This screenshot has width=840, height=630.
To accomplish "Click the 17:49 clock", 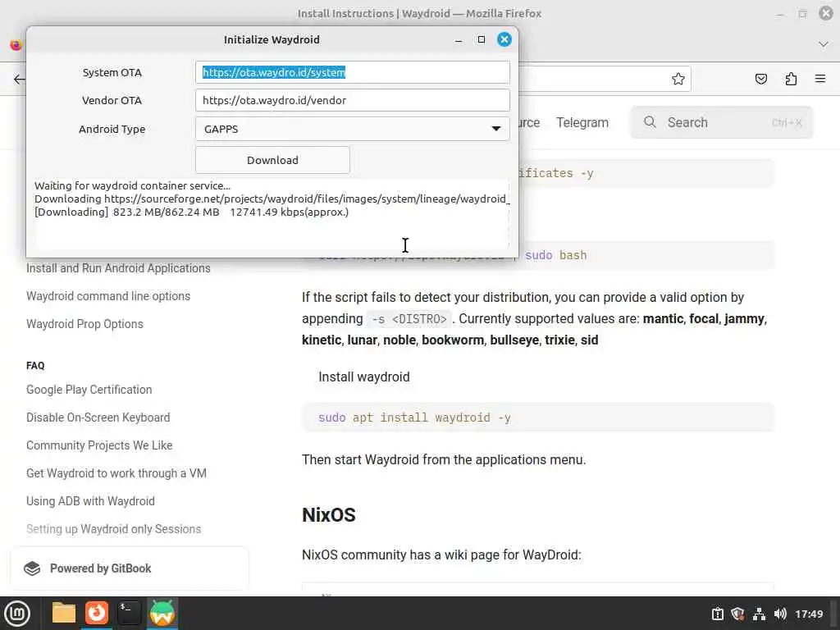I will [x=808, y=614].
